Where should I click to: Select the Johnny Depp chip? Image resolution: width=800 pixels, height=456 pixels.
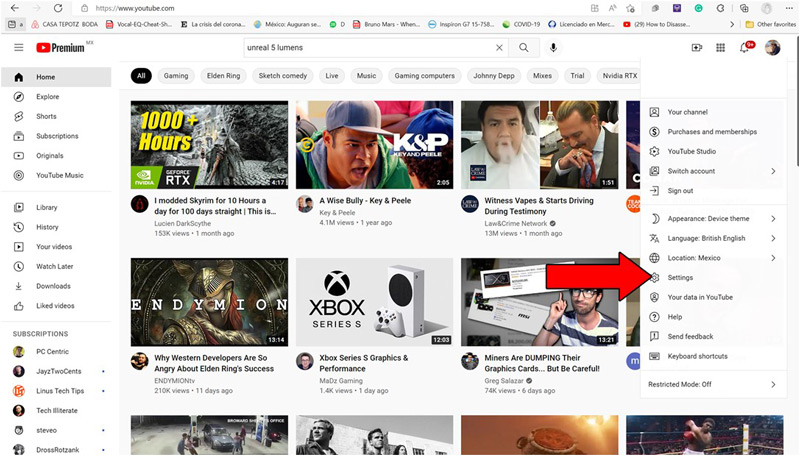[494, 75]
